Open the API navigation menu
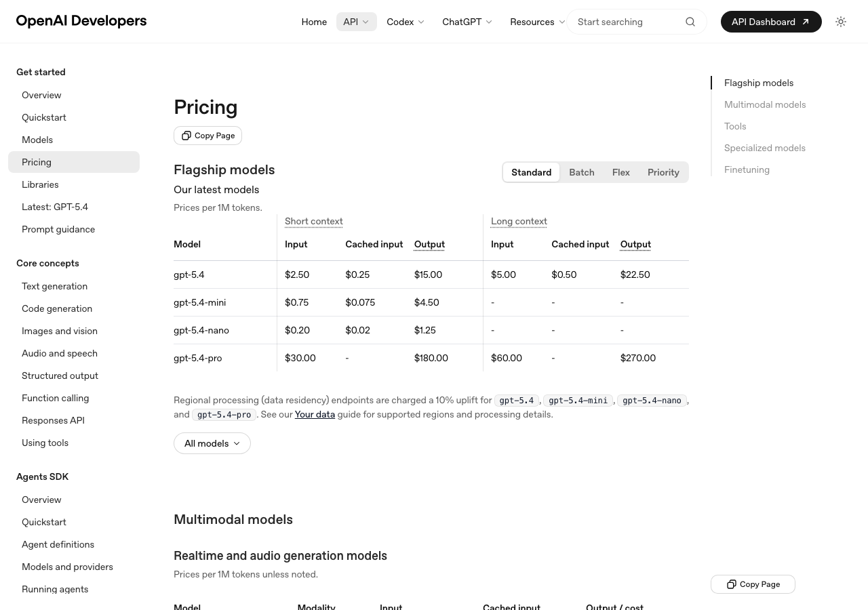Viewport: 868px width, 610px height. (x=356, y=22)
